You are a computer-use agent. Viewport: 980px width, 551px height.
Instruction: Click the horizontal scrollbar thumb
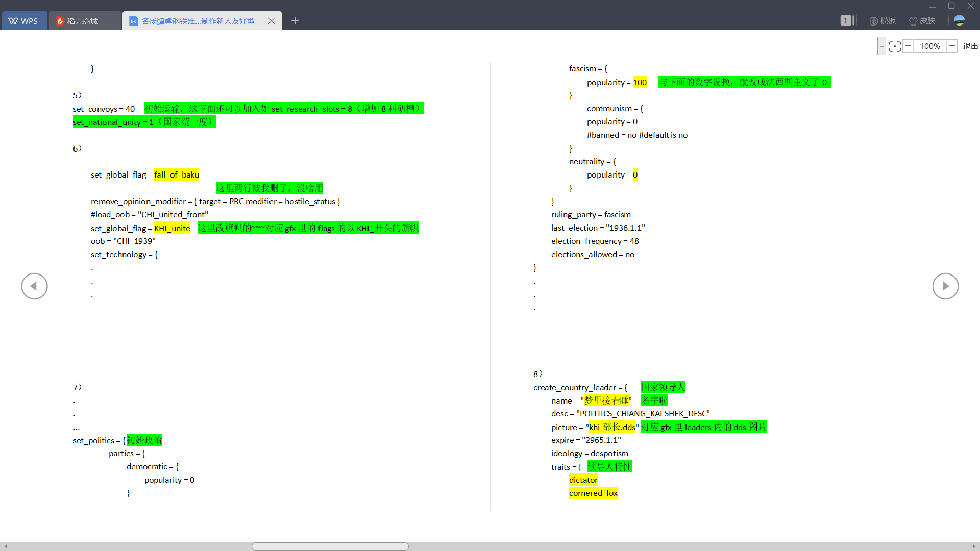(330, 546)
